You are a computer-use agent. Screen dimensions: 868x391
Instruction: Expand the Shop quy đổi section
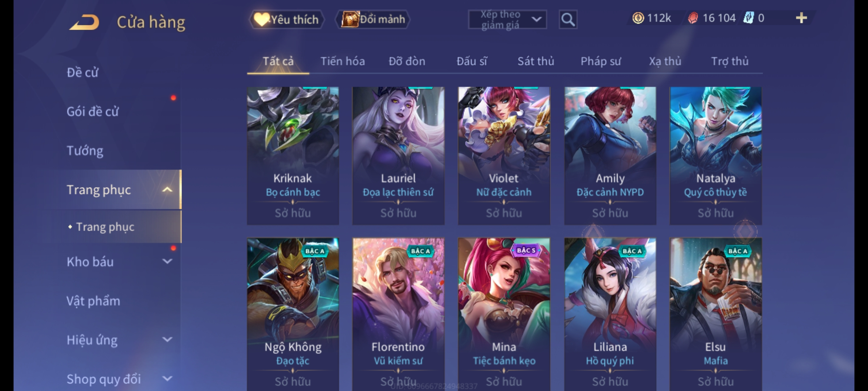point(167,379)
